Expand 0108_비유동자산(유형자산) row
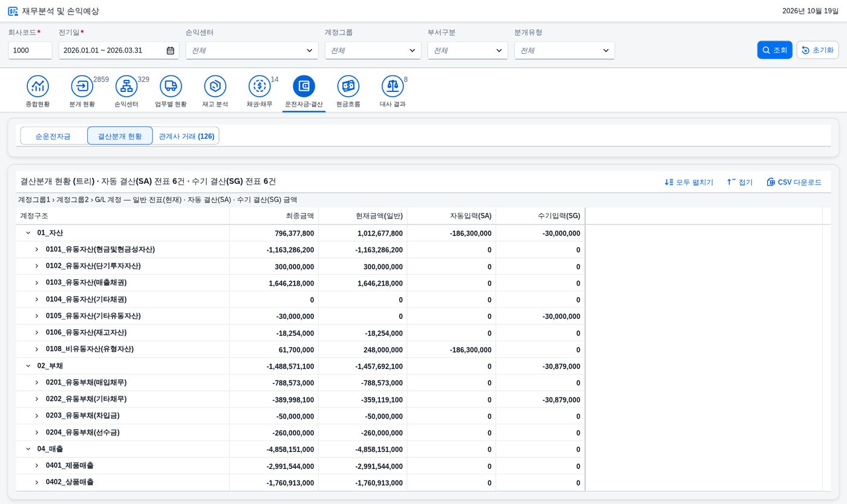 36,349
